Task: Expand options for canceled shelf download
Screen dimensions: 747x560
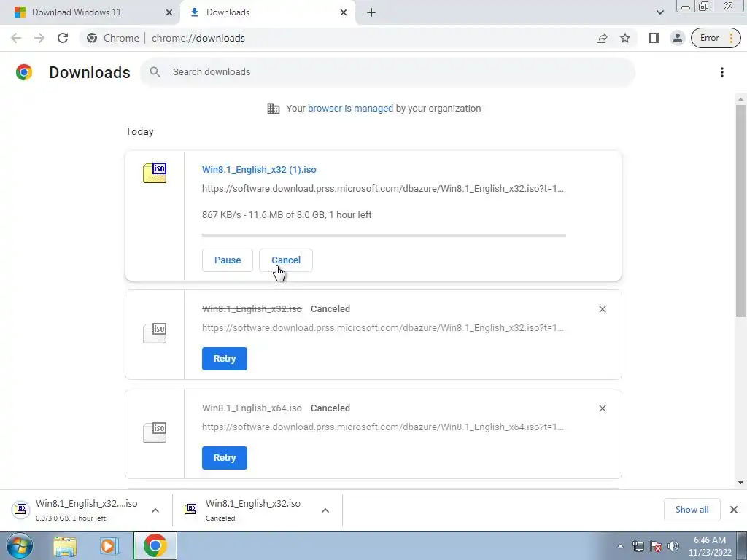Action: pyautogui.click(x=325, y=510)
